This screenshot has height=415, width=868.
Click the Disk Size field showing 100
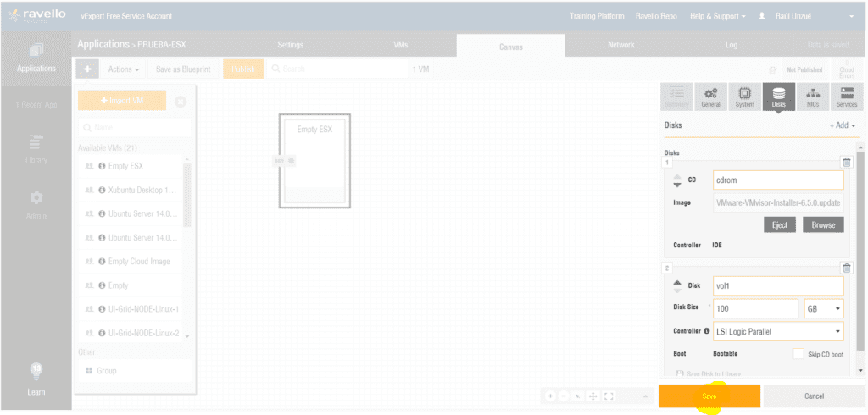(x=755, y=309)
